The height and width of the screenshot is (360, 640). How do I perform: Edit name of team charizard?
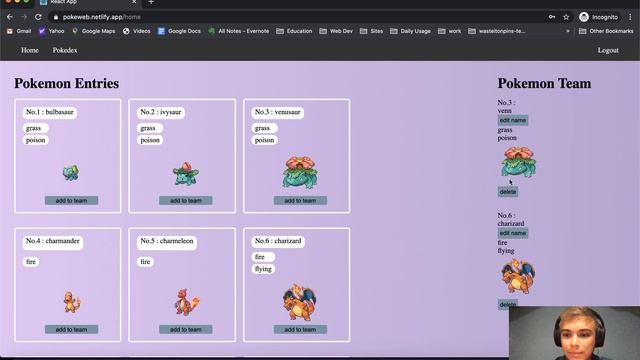[x=513, y=233]
